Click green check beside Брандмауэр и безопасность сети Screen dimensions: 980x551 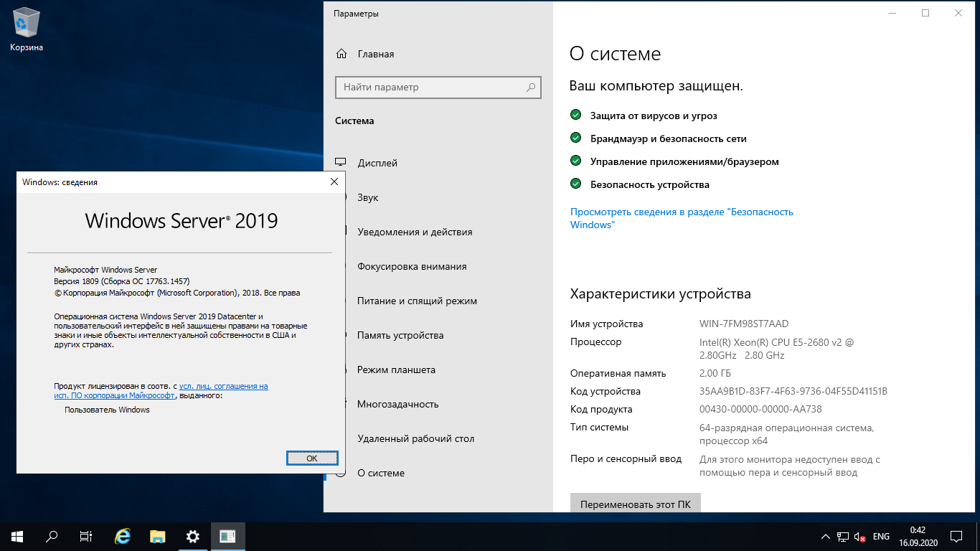pyautogui.click(x=575, y=138)
